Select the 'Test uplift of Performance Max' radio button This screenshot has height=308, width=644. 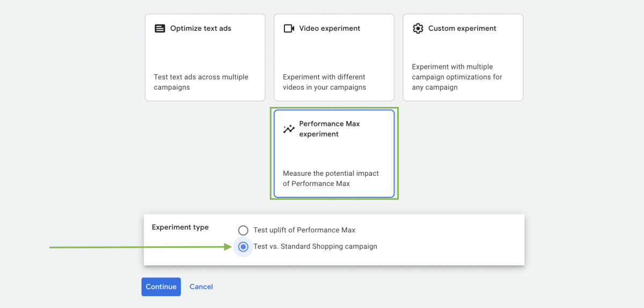[243, 230]
